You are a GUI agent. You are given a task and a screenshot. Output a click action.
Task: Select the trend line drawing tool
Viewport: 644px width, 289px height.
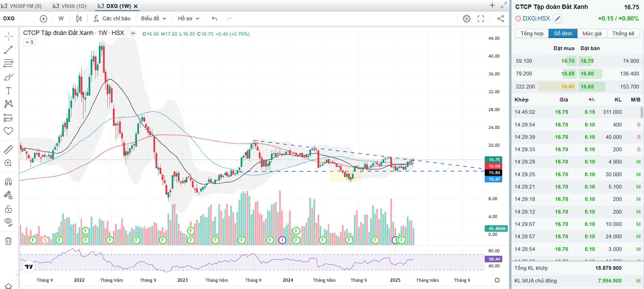[x=8, y=50]
